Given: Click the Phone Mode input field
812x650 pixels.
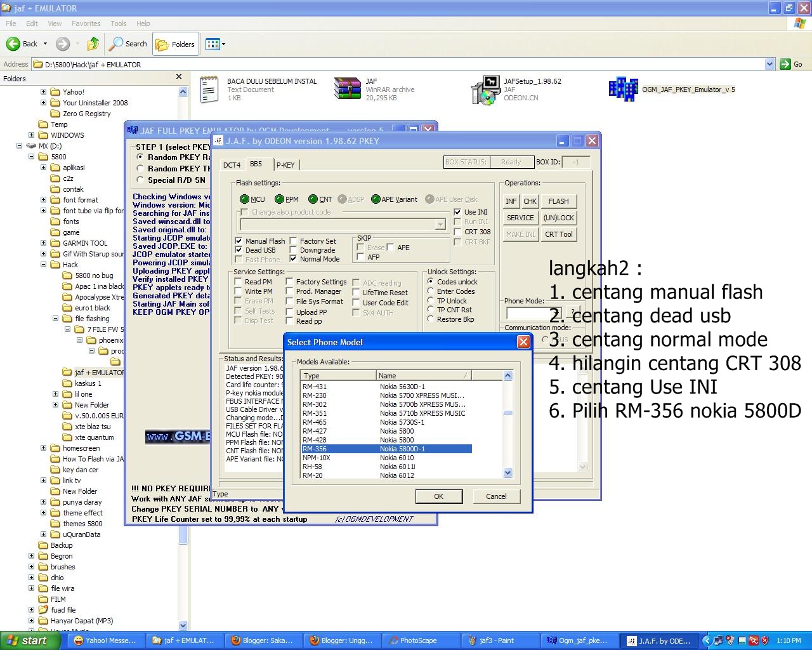Looking at the screenshot, I should point(534,313).
